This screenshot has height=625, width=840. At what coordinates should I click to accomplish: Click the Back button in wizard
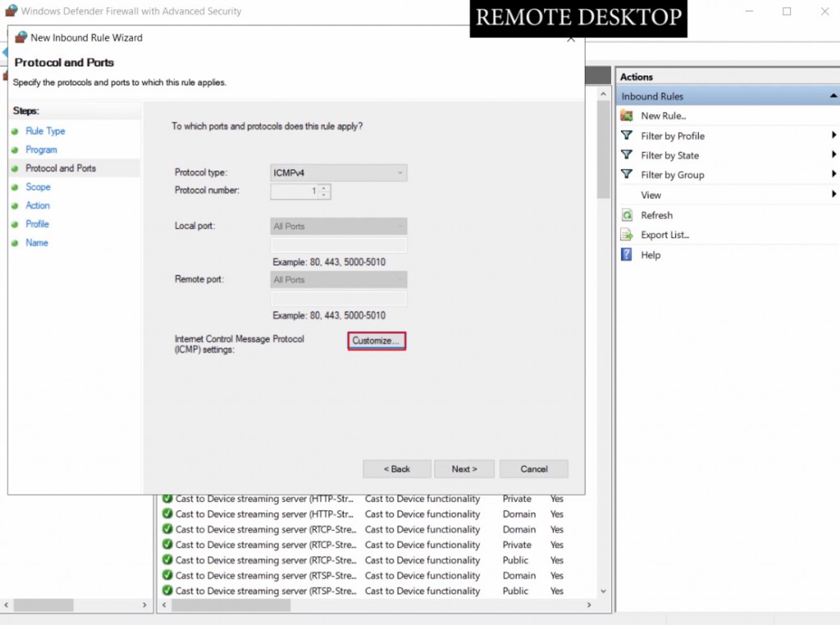(397, 469)
